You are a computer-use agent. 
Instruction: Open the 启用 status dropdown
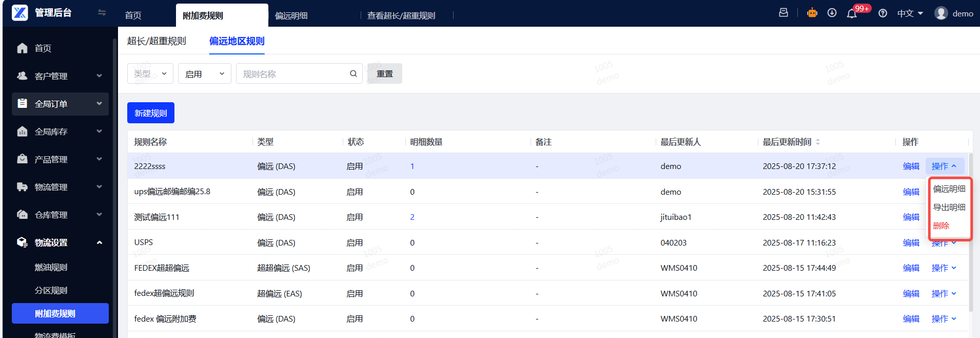coord(204,74)
